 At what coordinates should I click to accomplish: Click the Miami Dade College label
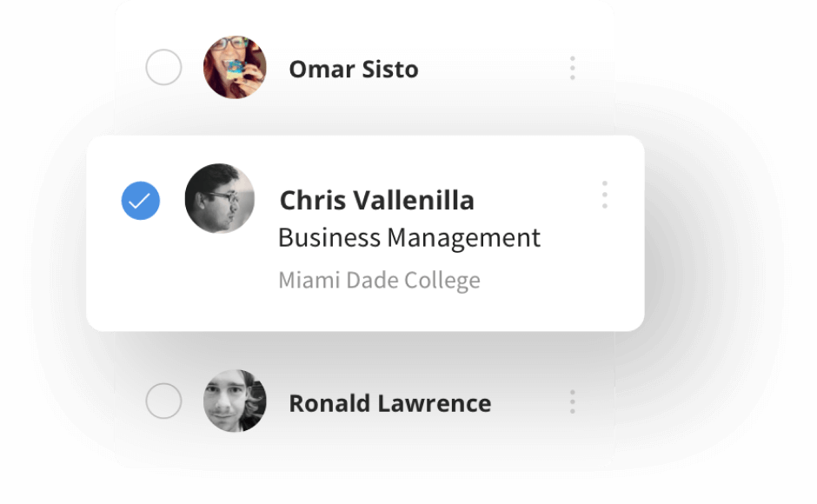point(379,281)
